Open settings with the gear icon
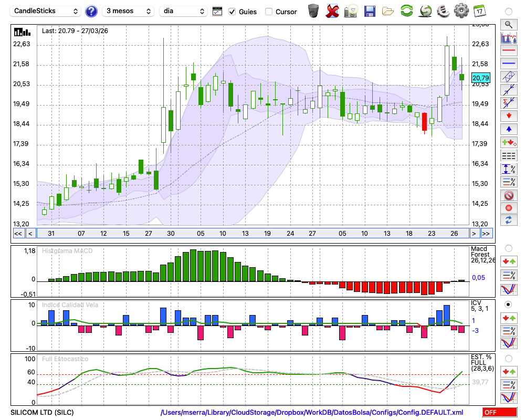Image resolution: width=525 pixels, height=420 pixels. click(x=461, y=10)
